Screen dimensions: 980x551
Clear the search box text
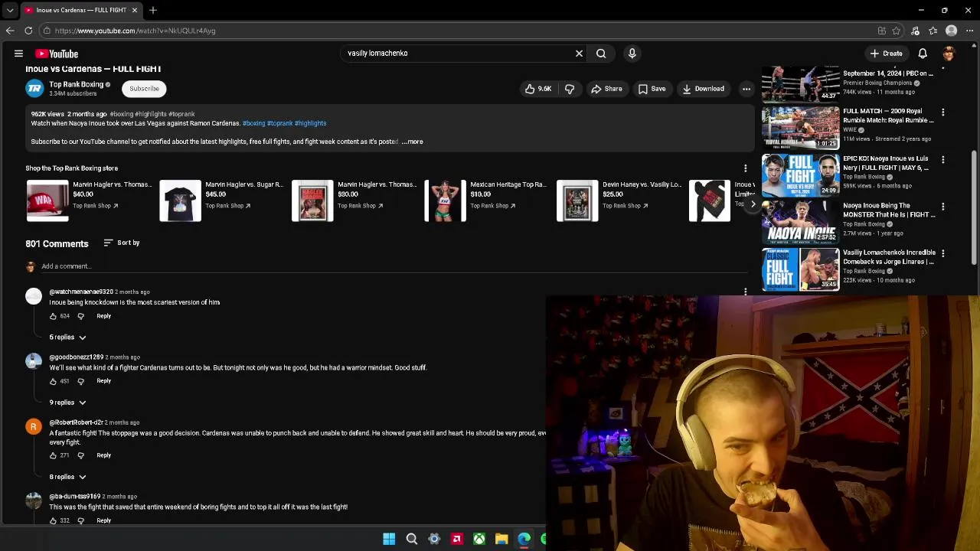pos(579,54)
